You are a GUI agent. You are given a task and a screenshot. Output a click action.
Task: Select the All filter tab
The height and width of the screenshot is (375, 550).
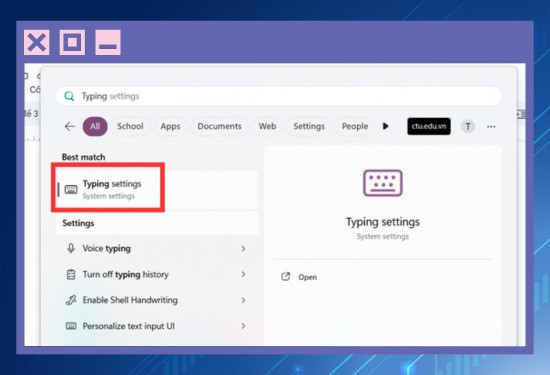point(95,126)
